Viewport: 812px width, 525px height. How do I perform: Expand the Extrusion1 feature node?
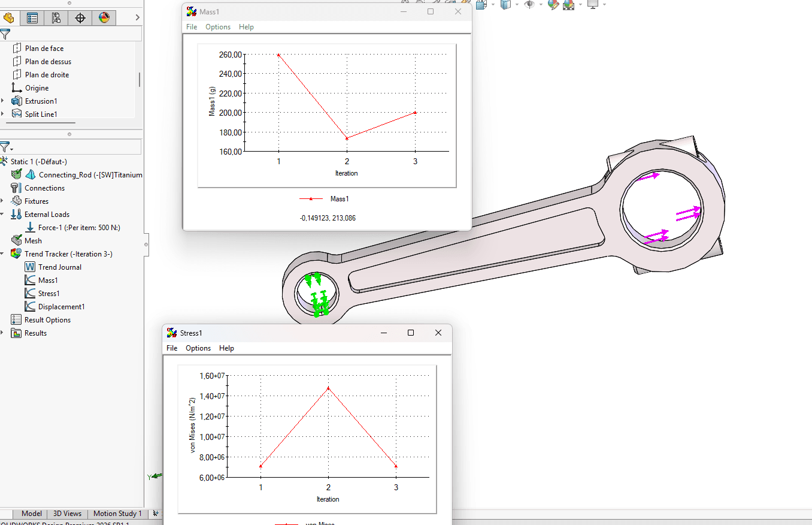click(x=3, y=101)
